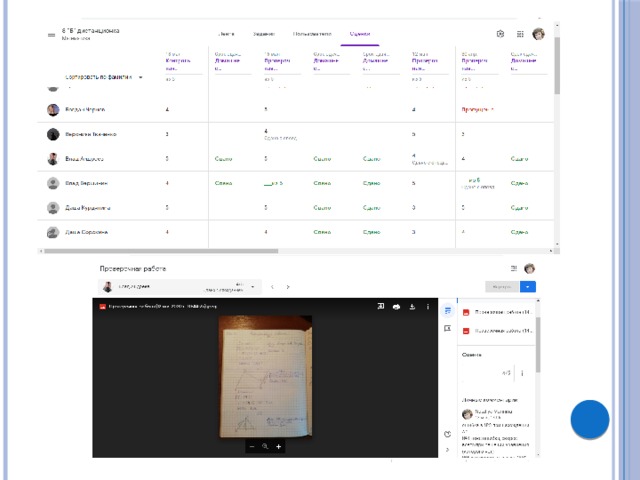Select the Оценки tab
Image resolution: width=640 pixels, height=480 pixels.
(x=360, y=34)
